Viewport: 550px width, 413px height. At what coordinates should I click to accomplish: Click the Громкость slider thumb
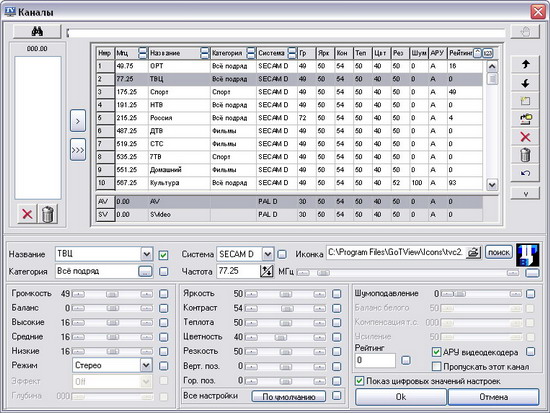click(x=112, y=294)
